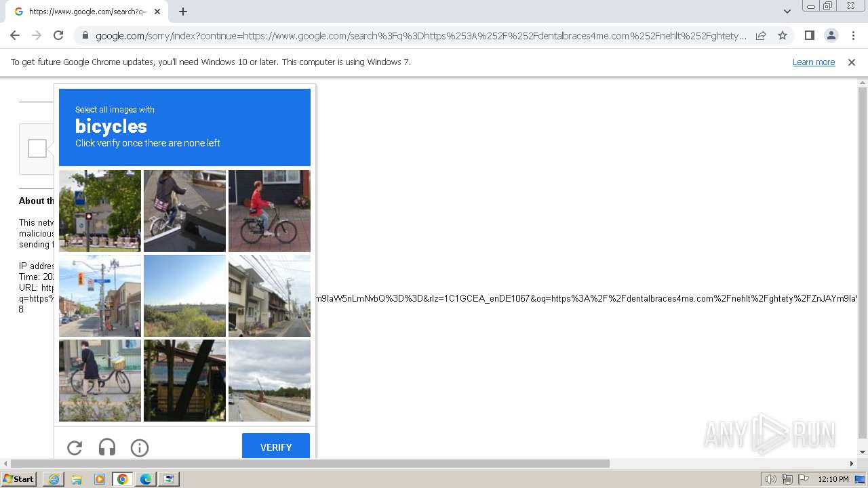Open the Chrome profile menu

(831, 35)
